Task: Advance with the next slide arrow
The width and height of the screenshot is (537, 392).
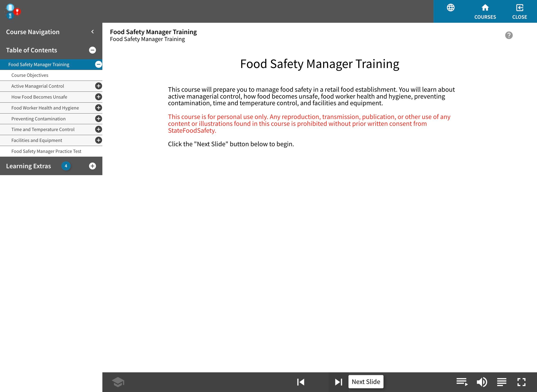Action: click(x=338, y=382)
